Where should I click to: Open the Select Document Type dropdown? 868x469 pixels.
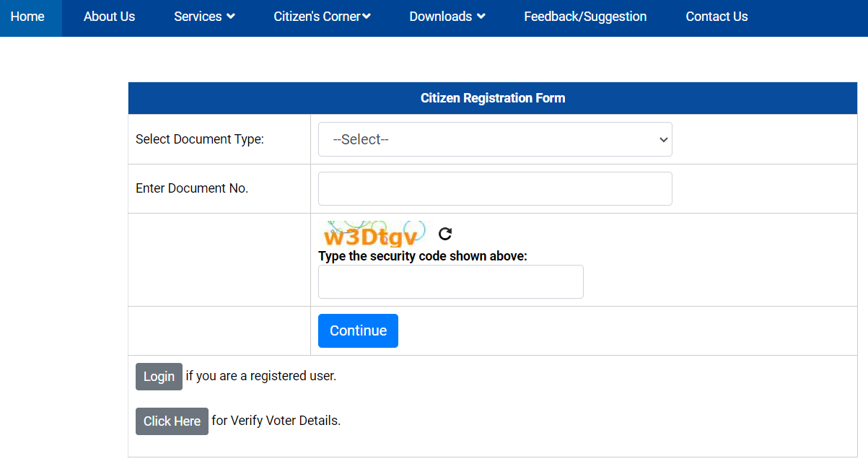(495, 139)
